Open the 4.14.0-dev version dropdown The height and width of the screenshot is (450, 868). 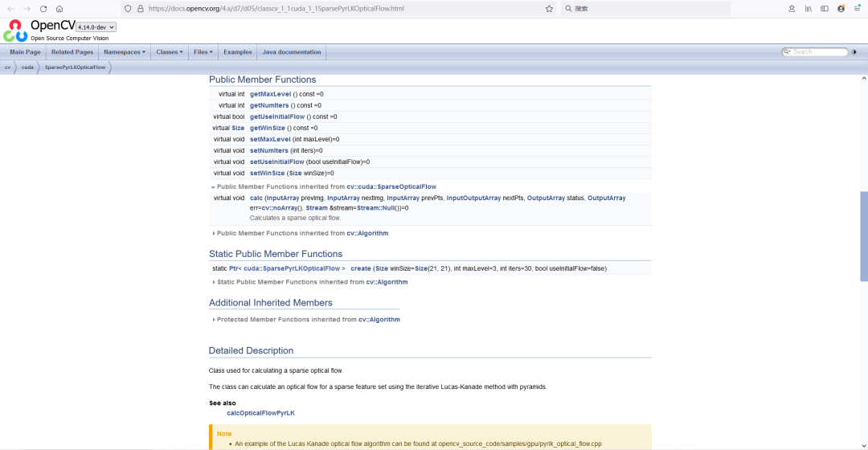click(96, 27)
